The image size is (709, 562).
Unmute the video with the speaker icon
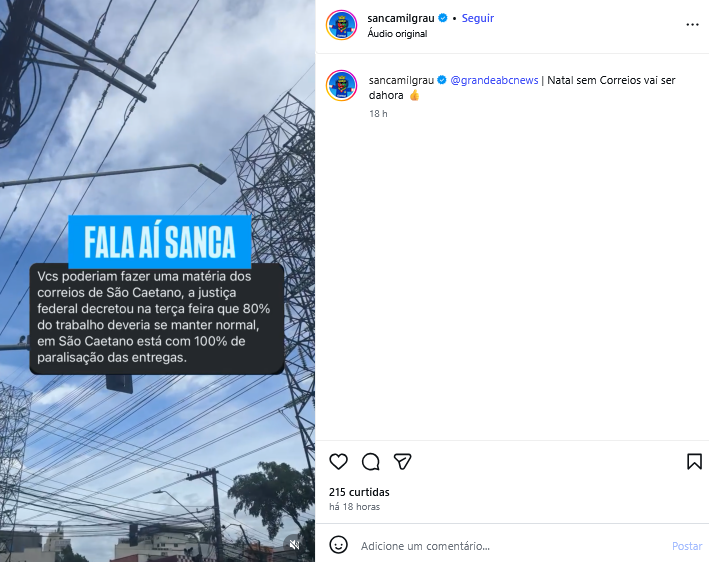pyautogui.click(x=294, y=544)
